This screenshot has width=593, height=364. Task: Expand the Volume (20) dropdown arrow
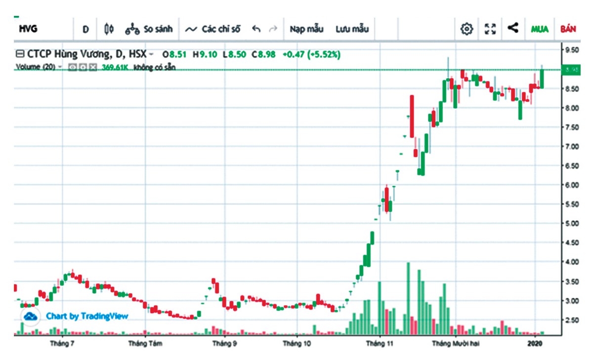click(60, 67)
